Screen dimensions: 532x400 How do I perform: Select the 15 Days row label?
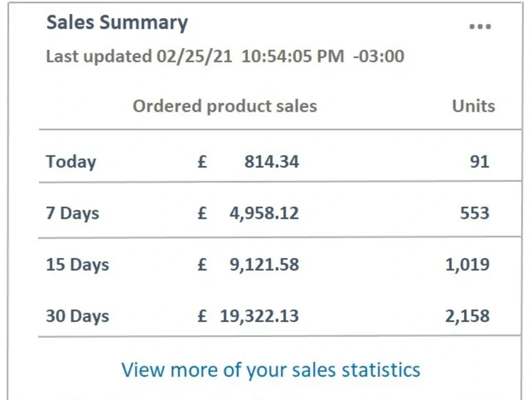tap(77, 265)
